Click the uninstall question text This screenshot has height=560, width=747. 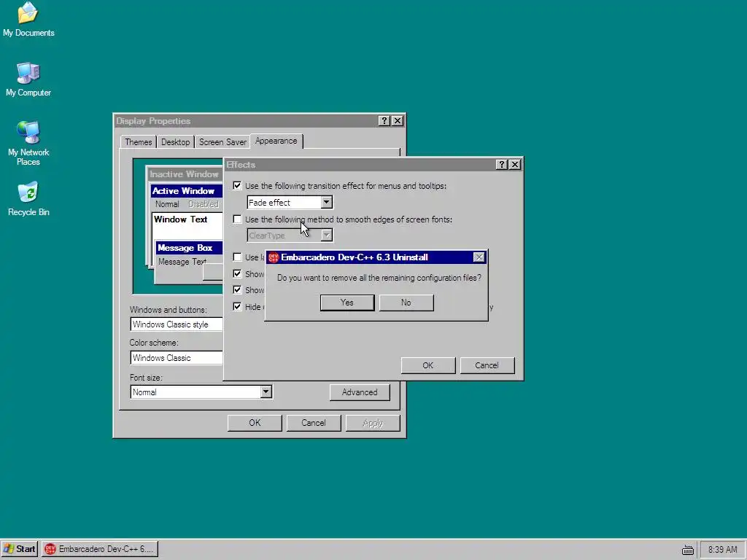(x=379, y=278)
